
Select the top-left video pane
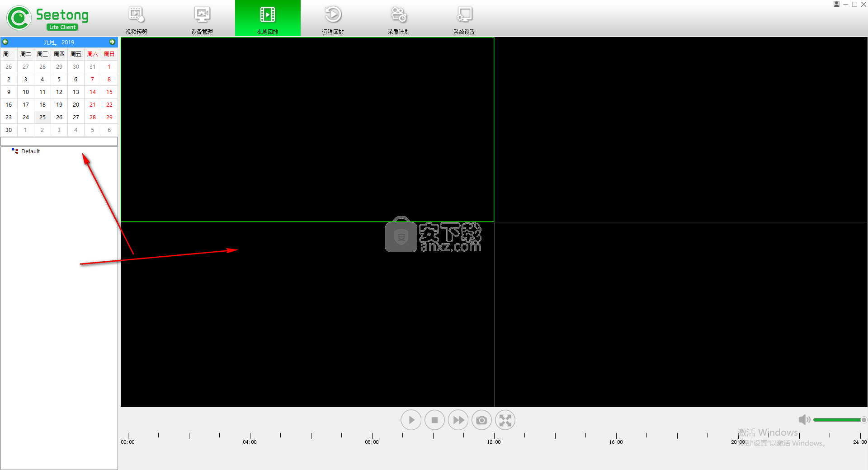click(x=307, y=130)
